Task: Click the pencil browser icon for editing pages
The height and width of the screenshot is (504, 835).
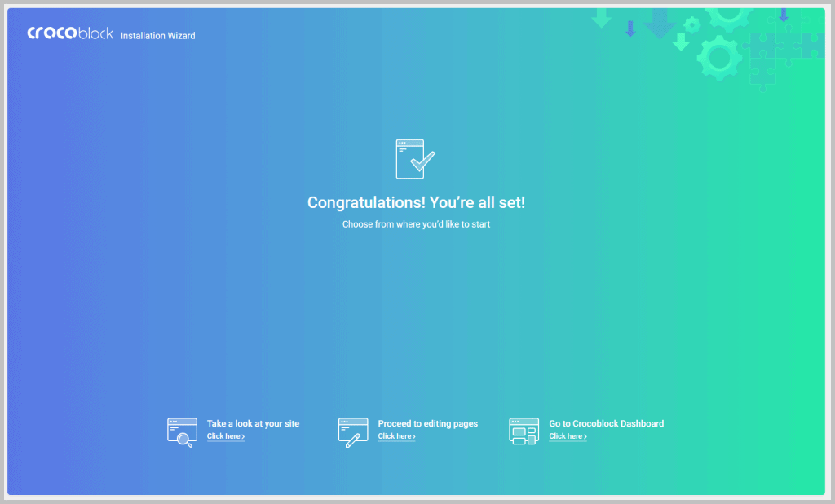Action: [353, 431]
